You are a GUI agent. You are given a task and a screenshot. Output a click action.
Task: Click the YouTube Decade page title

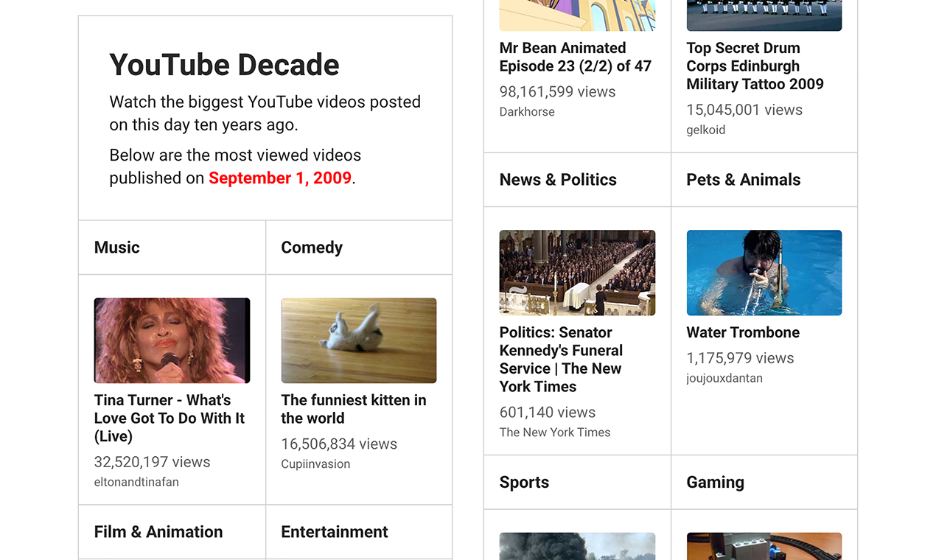click(224, 65)
